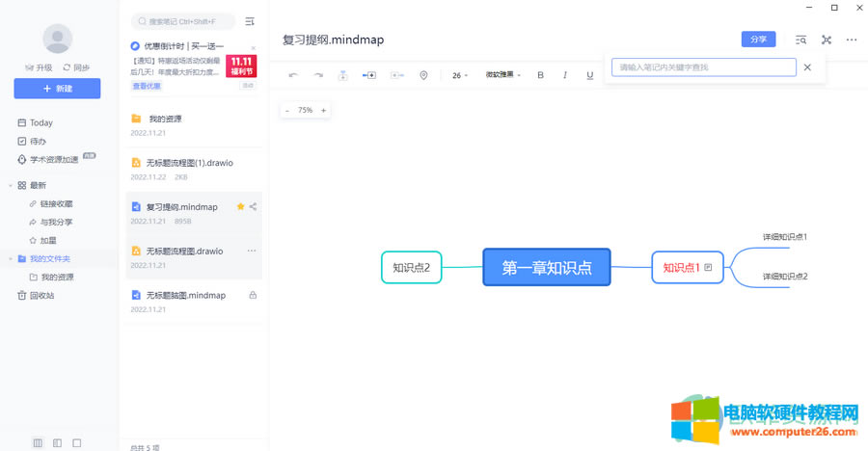Click the blue 新建 button
This screenshot has width=868, height=451.
57,89
